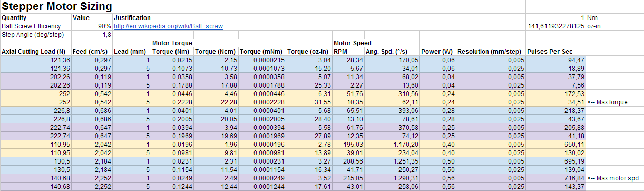Select the 'Ang. Spd. (°/s)' column header
This screenshot has width=644, height=191.
coord(392,51)
